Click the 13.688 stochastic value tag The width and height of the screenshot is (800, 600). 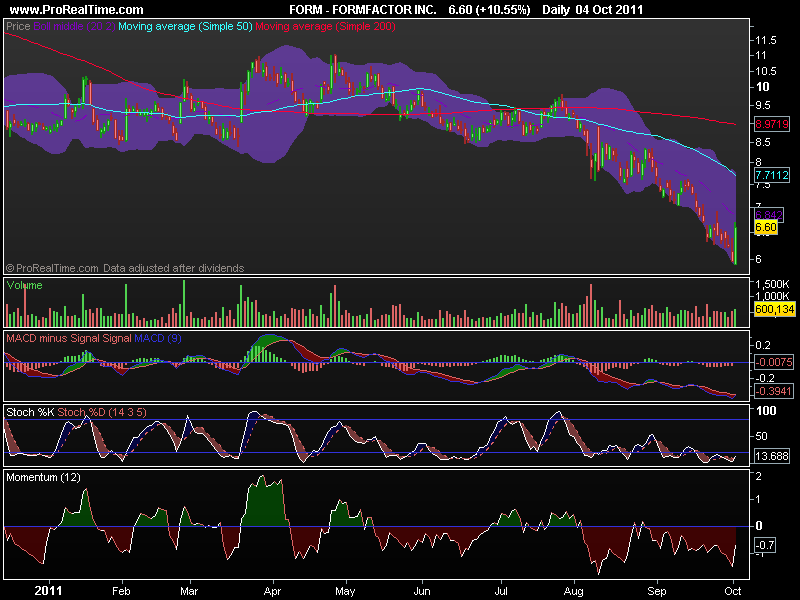click(x=771, y=456)
